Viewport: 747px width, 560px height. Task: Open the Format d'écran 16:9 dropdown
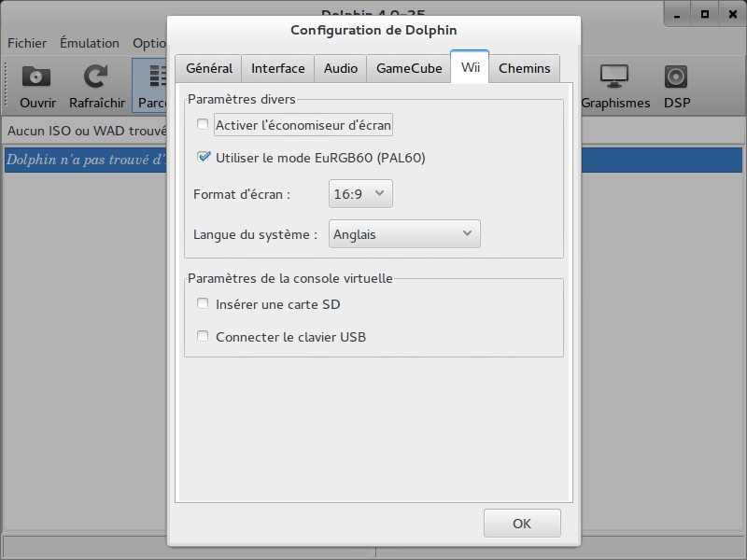[x=360, y=193]
